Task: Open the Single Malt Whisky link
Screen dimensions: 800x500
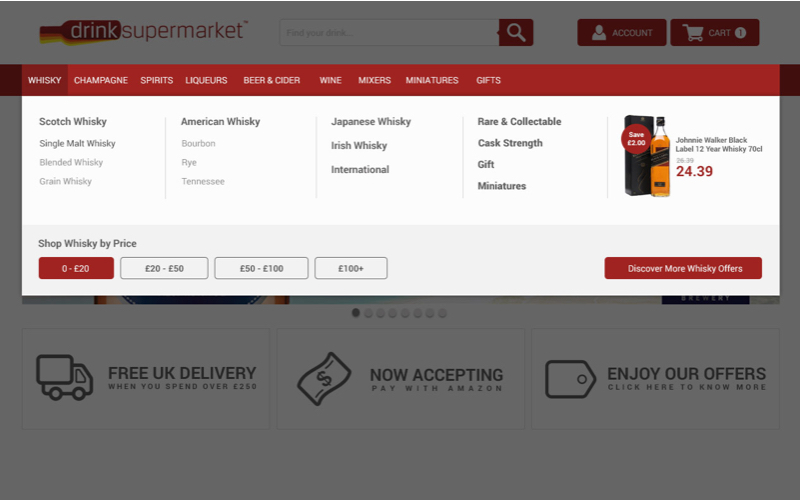Action: 77,143
